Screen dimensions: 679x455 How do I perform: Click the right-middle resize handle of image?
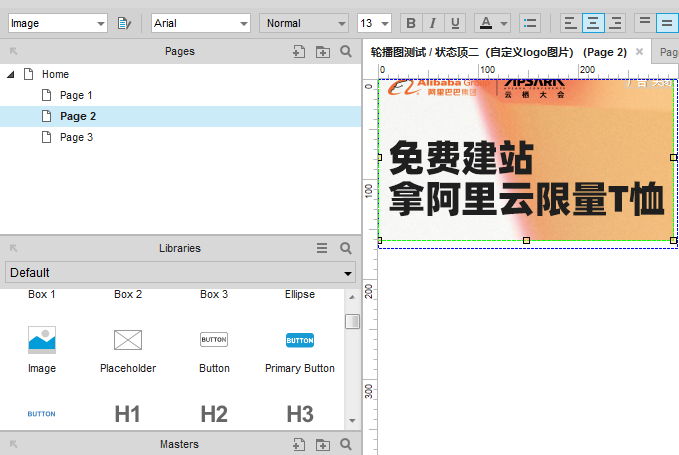(x=673, y=158)
